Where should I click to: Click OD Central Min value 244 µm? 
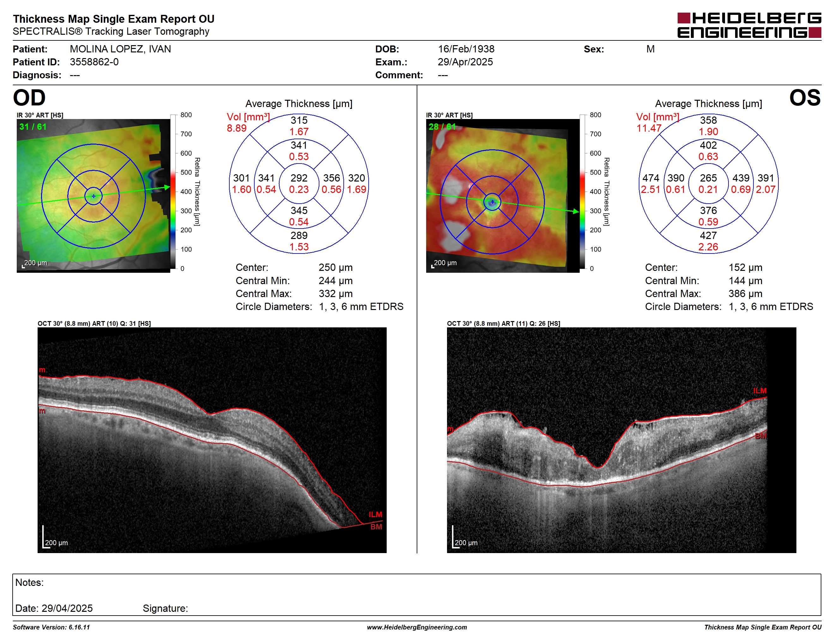click(x=336, y=281)
